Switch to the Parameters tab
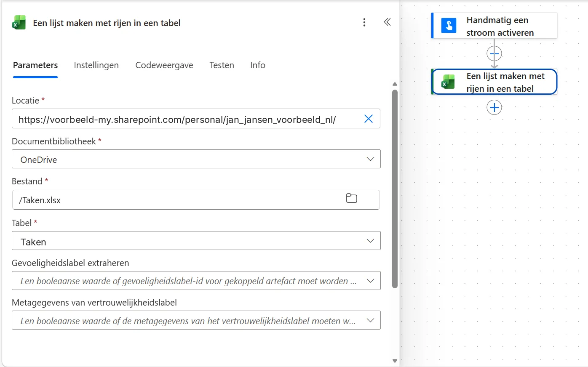The height and width of the screenshot is (367, 588). coord(35,65)
